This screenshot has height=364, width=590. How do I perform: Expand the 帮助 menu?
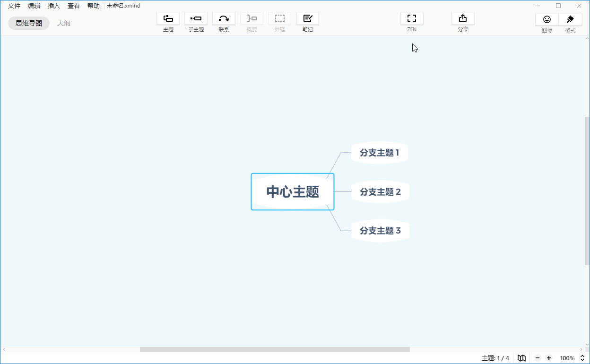[94, 6]
